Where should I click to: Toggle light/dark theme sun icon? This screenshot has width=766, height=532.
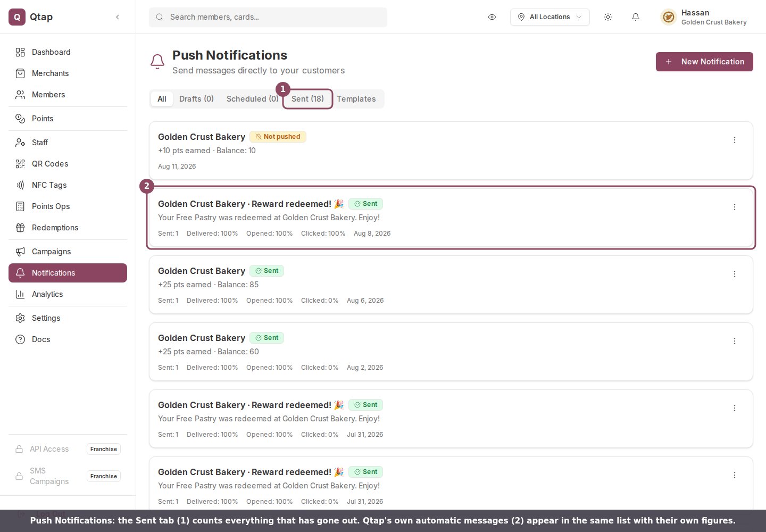pos(608,17)
